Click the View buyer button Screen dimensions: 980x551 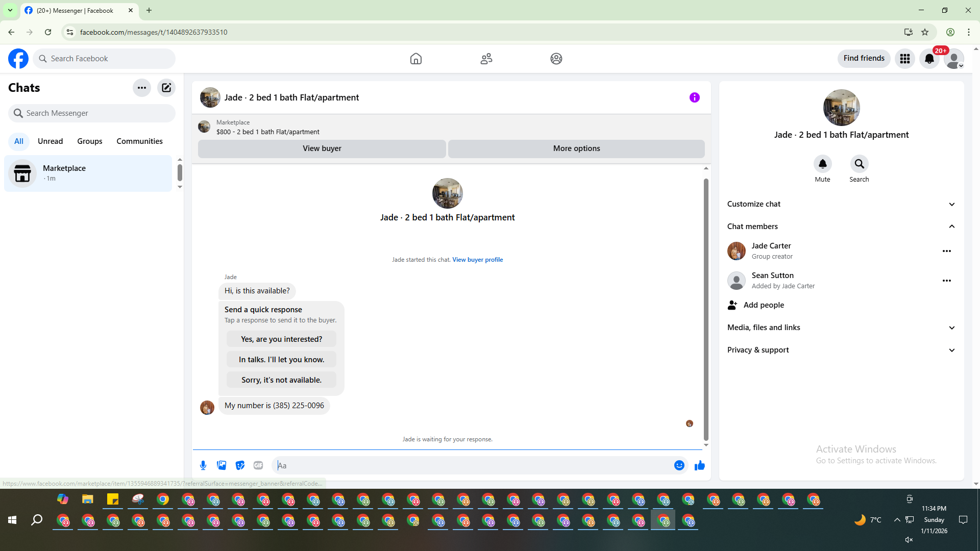(322, 148)
